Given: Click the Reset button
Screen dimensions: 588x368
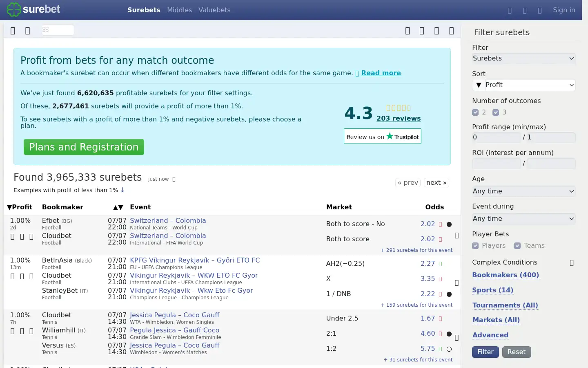Looking at the screenshot, I should pyautogui.click(x=517, y=352).
